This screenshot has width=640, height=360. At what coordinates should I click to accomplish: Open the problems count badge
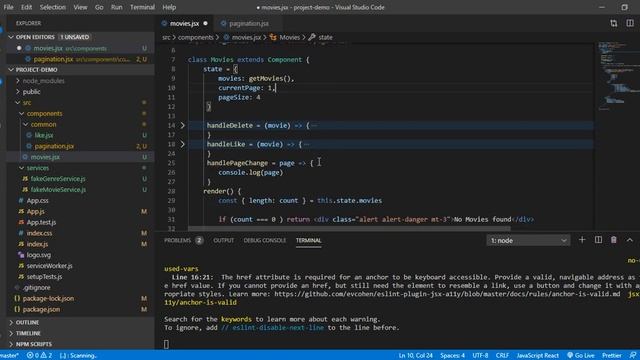click(x=199, y=240)
